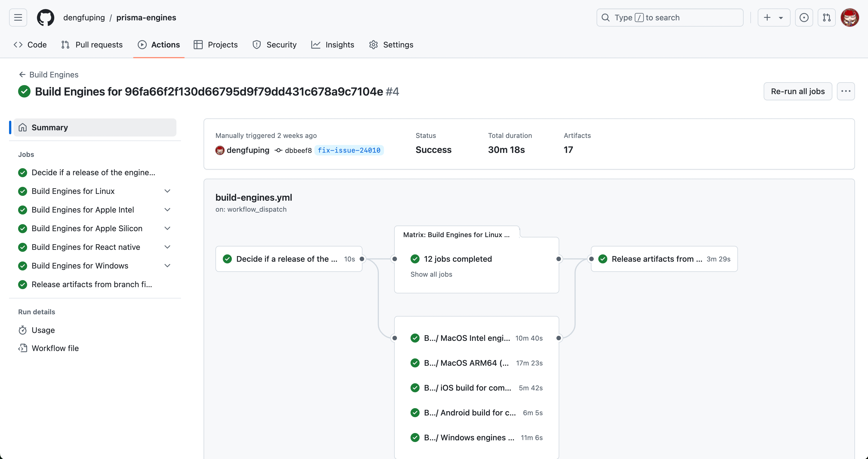Screen dimensions: 868x459
Task: Click the home icon on Summary item
Action: coord(23,127)
